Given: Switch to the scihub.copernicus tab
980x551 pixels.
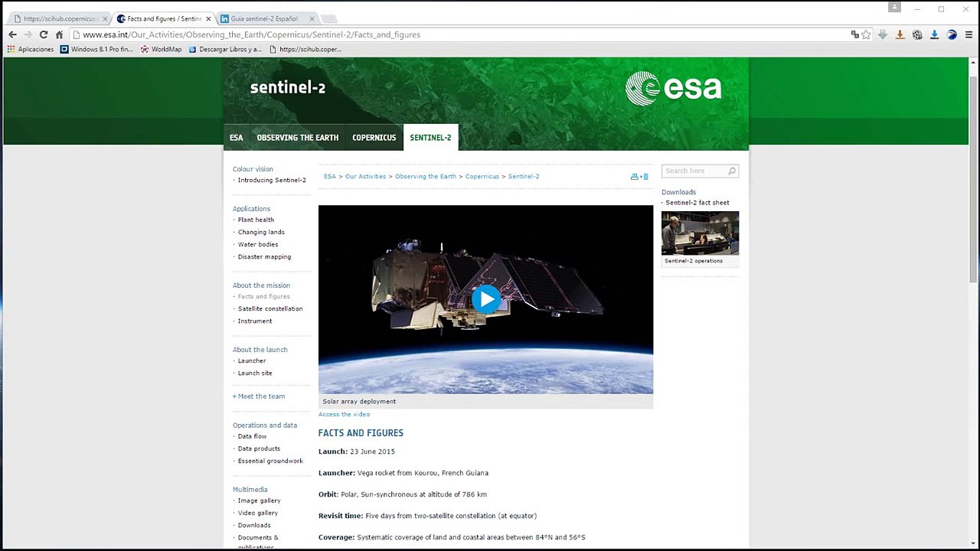Looking at the screenshot, I should tap(58, 18).
